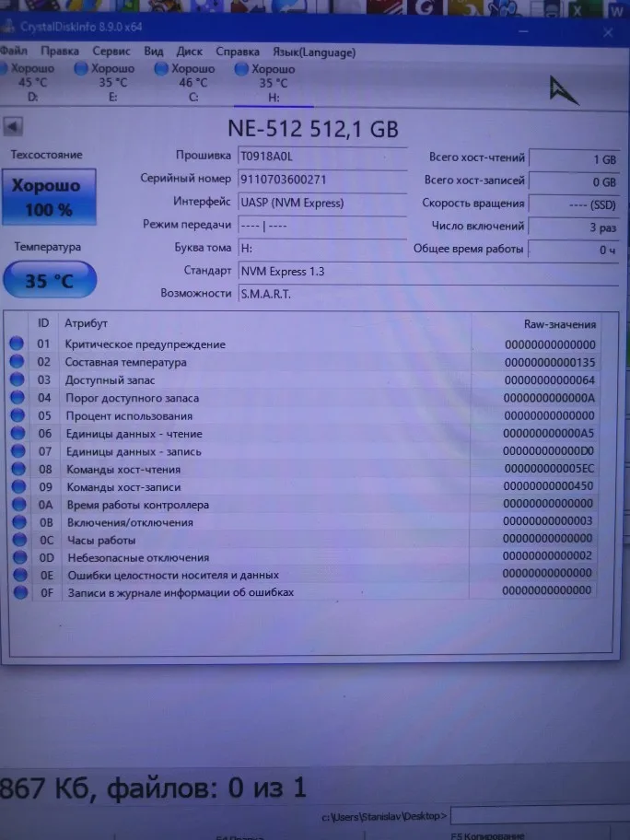This screenshot has height=840, width=630.
Task: Click the status dot for attribute 06
Action: coord(17,433)
